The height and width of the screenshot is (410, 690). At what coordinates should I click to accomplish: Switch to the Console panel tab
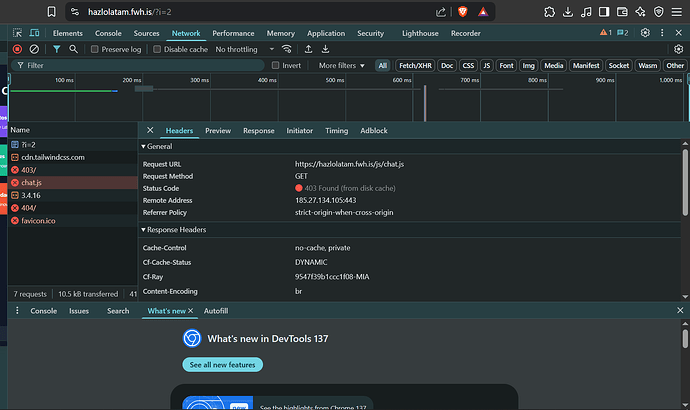tap(108, 33)
